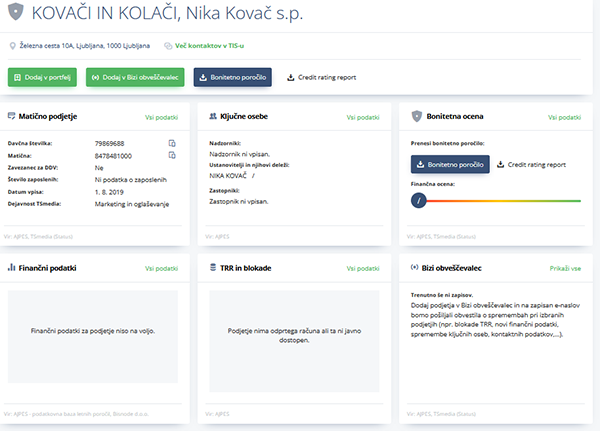600x431 pixels.
Task: Click the Ključne osebe people icon
Action: coord(201,117)
